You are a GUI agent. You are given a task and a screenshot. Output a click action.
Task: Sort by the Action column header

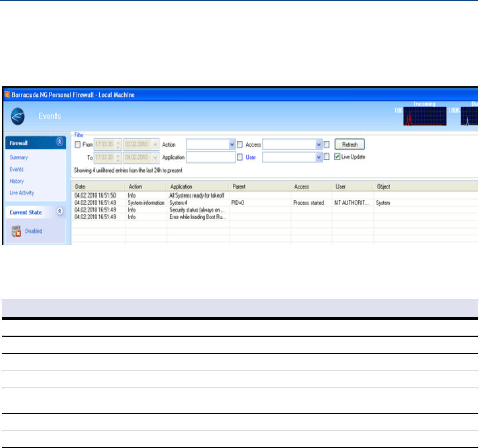pyautogui.click(x=146, y=187)
